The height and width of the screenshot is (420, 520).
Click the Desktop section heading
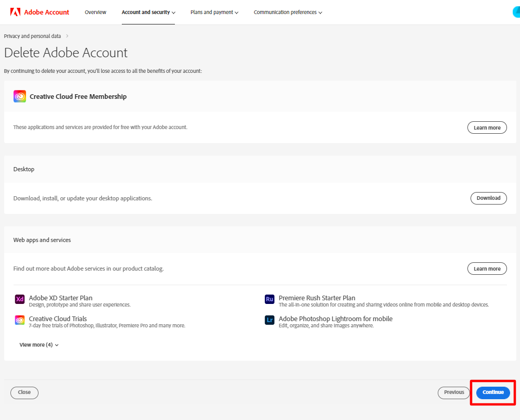24,169
